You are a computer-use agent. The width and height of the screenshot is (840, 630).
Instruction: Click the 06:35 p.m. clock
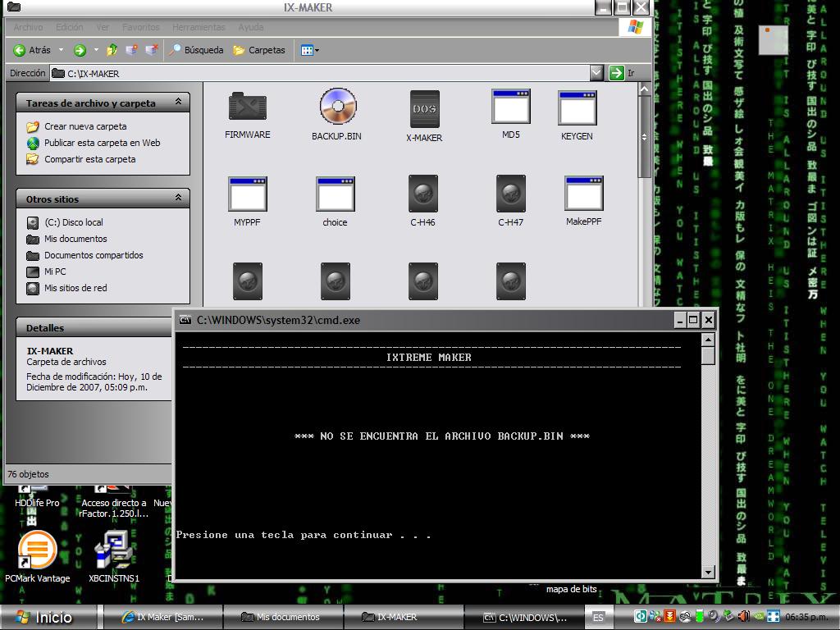[x=807, y=617]
